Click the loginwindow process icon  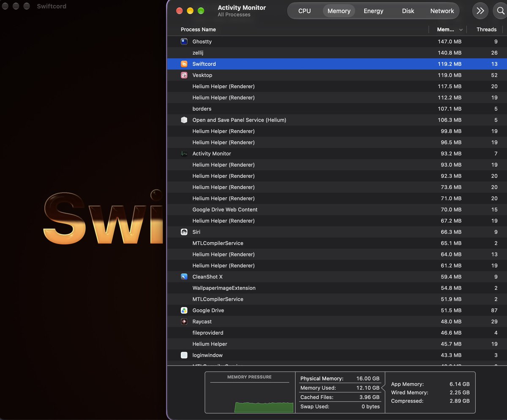tap(184, 355)
